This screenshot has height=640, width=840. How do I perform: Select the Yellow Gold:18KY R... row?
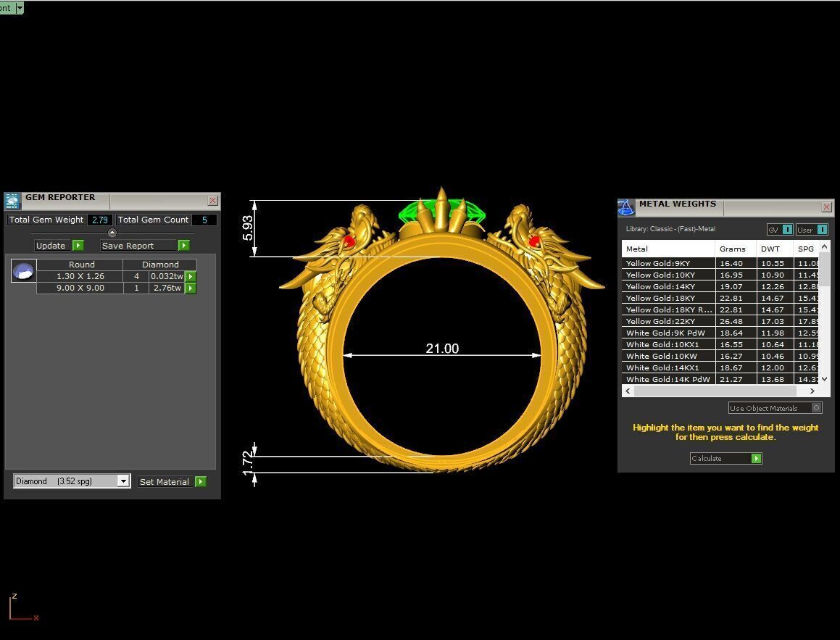pos(720,309)
